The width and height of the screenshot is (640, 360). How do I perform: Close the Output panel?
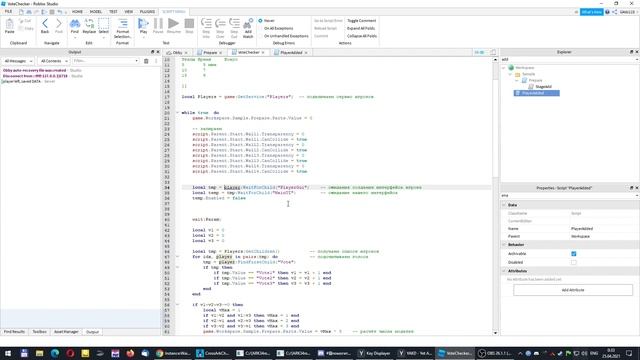tap(158, 52)
